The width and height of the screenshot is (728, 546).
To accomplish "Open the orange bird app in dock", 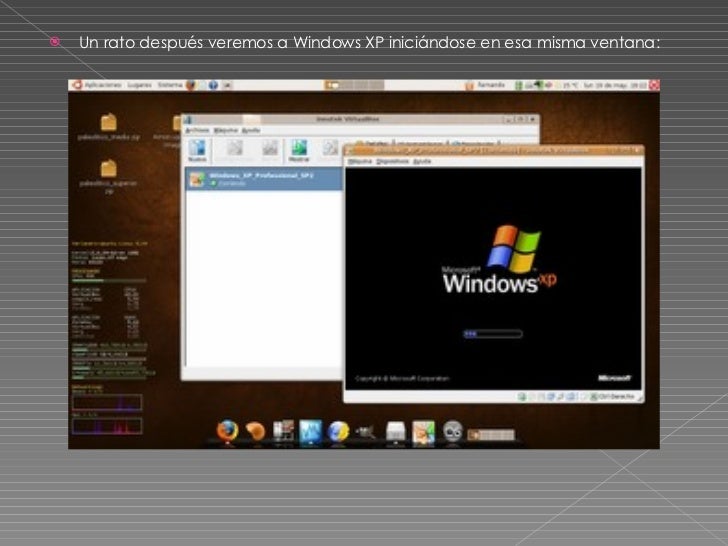I will click(x=255, y=432).
